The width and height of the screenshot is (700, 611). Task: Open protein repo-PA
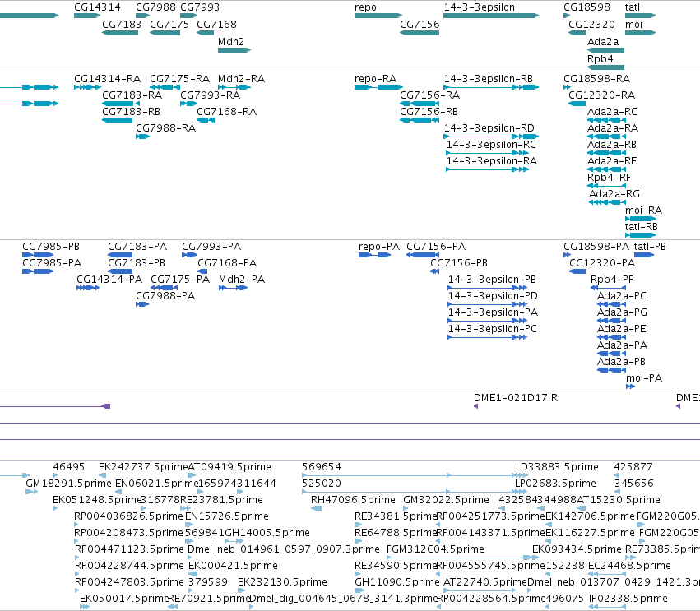(x=378, y=248)
